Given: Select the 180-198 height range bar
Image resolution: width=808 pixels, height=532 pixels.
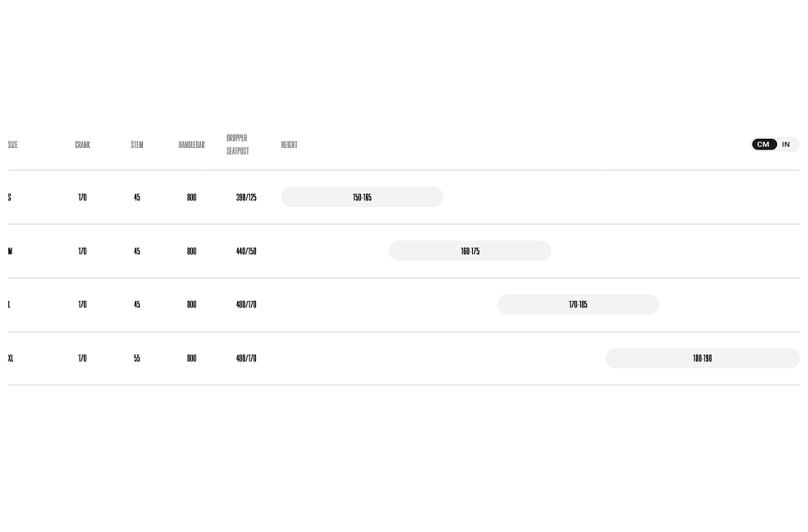Looking at the screenshot, I should pos(702,358).
